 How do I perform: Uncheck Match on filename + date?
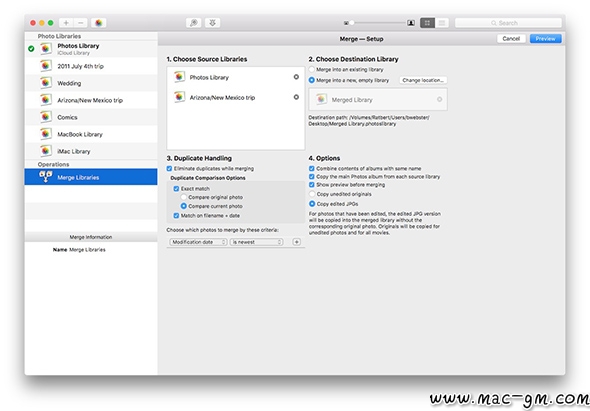(x=176, y=216)
